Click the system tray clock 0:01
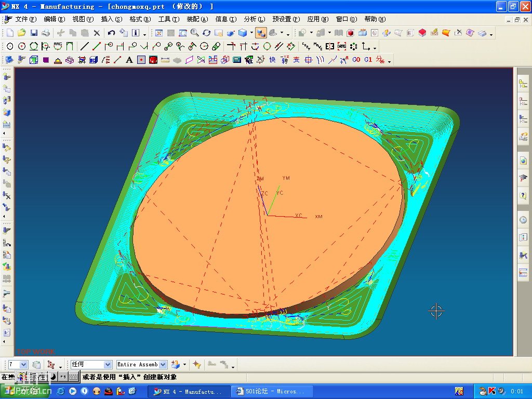Screen dimensions: 532x399 point(517,391)
